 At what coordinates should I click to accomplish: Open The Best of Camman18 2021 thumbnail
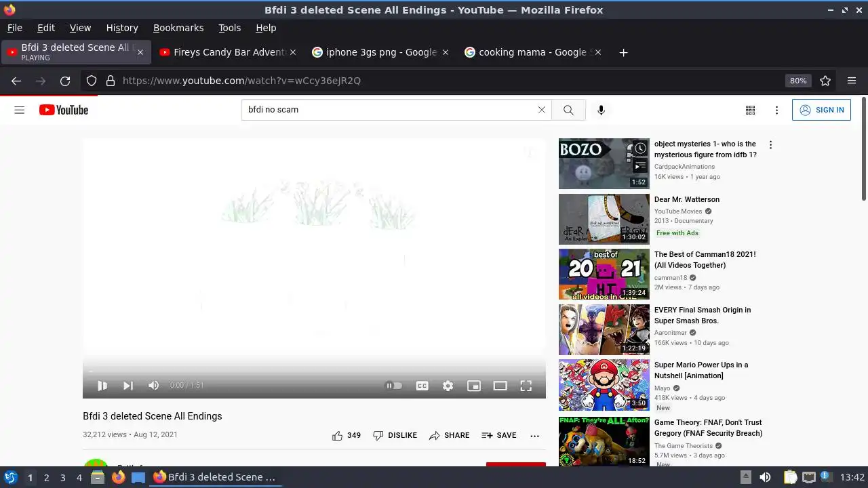[604, 274]
